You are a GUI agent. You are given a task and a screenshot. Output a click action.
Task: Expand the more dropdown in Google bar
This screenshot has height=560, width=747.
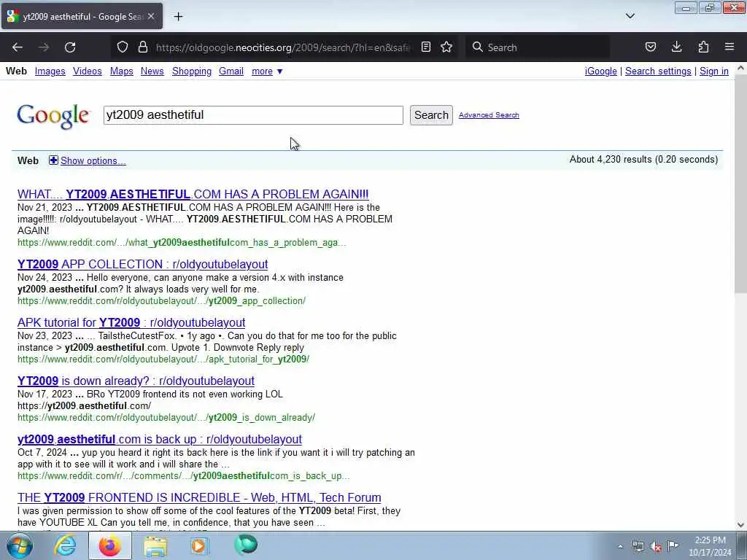coord(267,71)
